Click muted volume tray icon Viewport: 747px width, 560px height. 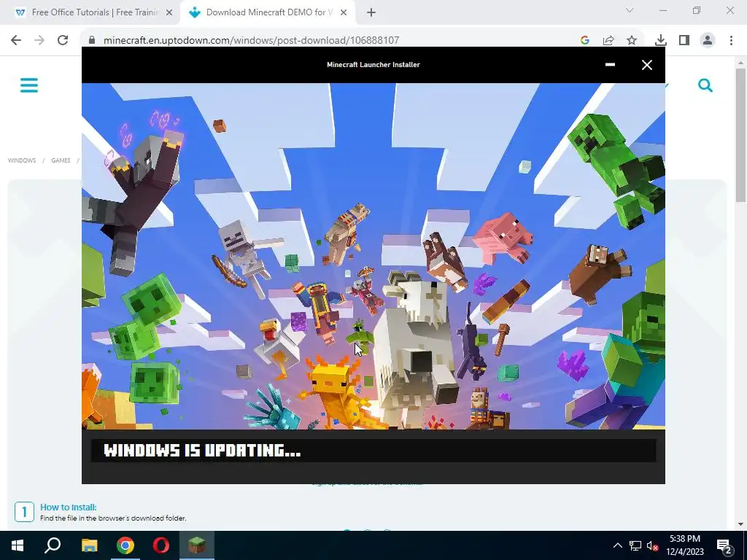point(652,545)
